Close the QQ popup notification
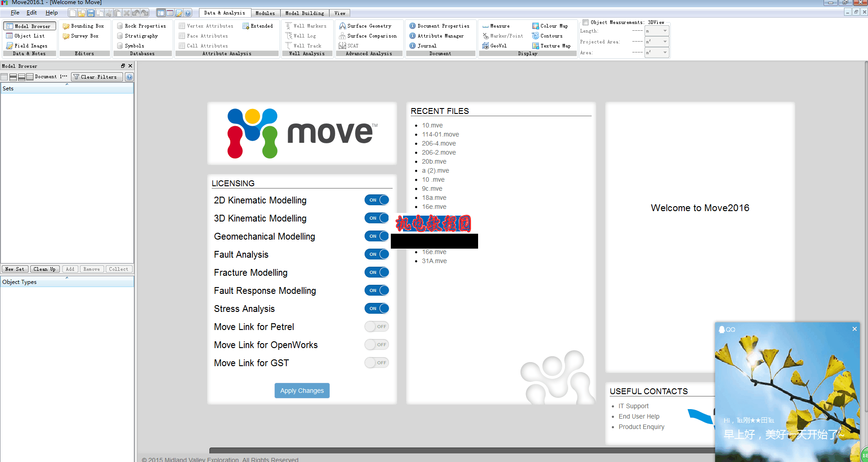Viewport: 868px width, 462px height. pos(854,329)
